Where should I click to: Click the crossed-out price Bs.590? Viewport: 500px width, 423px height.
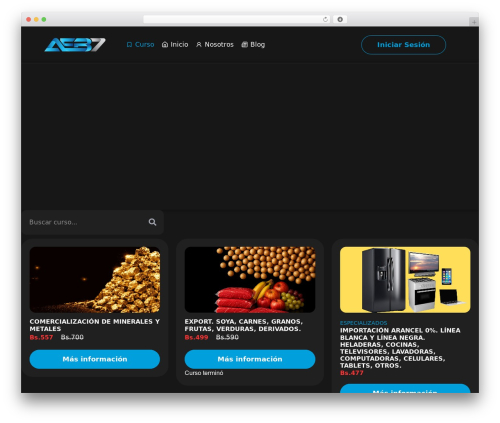pos(227,337)
